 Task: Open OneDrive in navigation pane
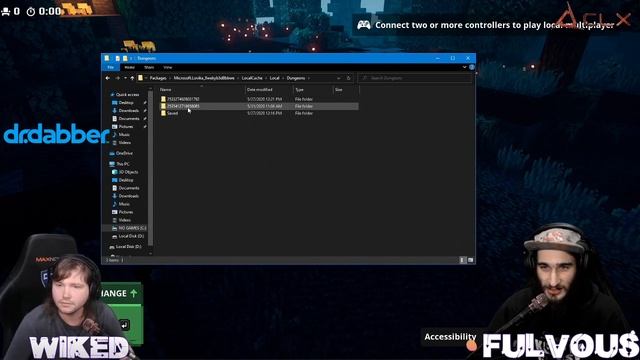124,153
